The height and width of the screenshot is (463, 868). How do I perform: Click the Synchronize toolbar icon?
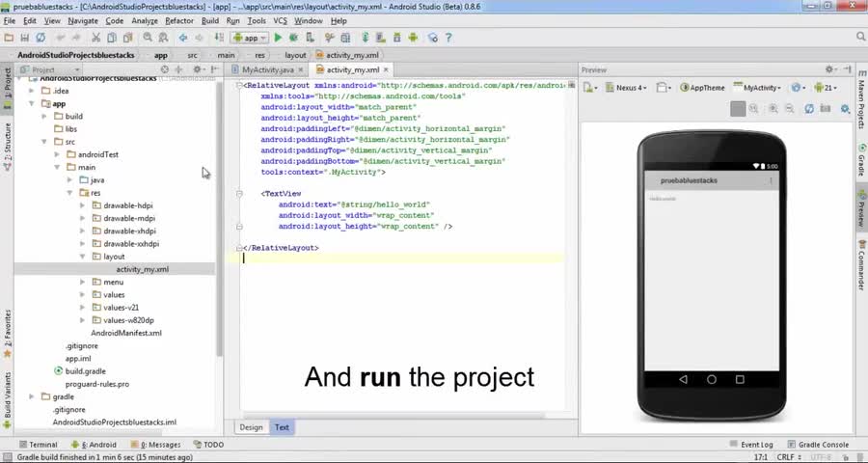click(41, 38)
